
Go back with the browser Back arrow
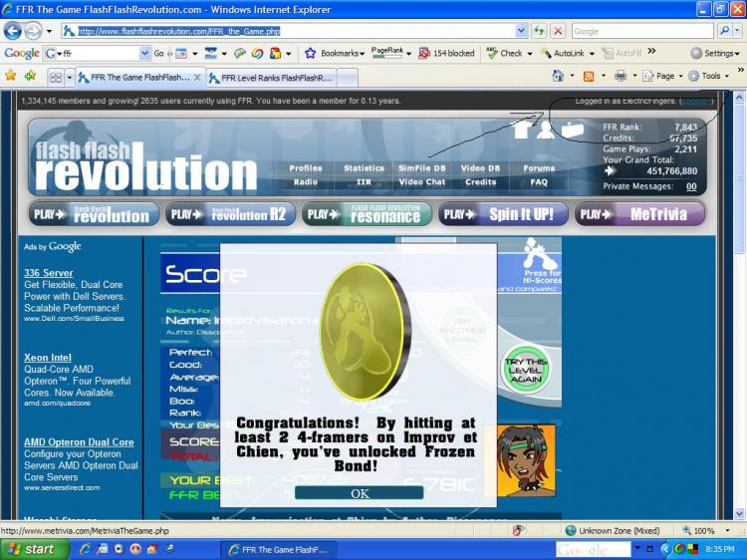(13, 32)
